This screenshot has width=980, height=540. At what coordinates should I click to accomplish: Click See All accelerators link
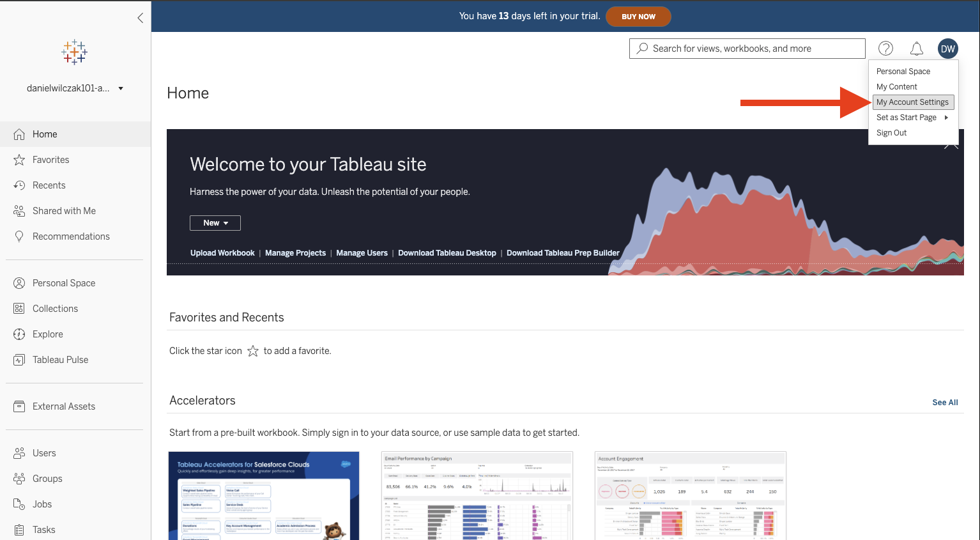945,403
